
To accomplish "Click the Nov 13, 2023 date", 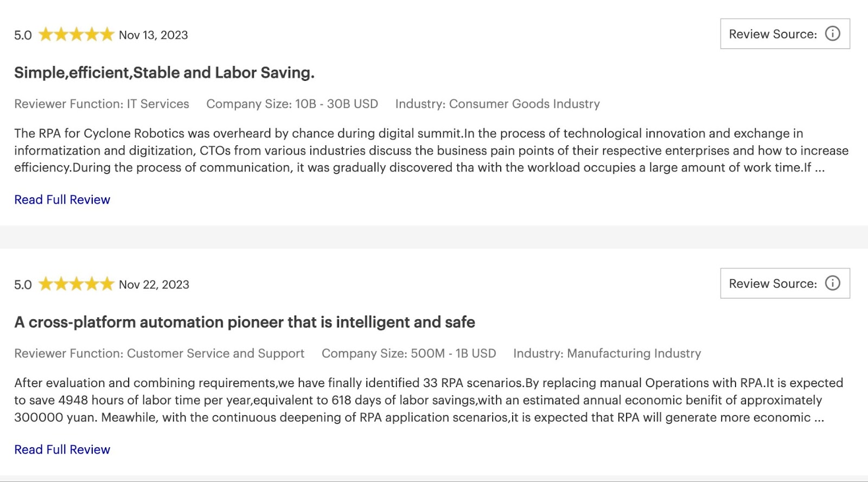I will tap(154, 35).
